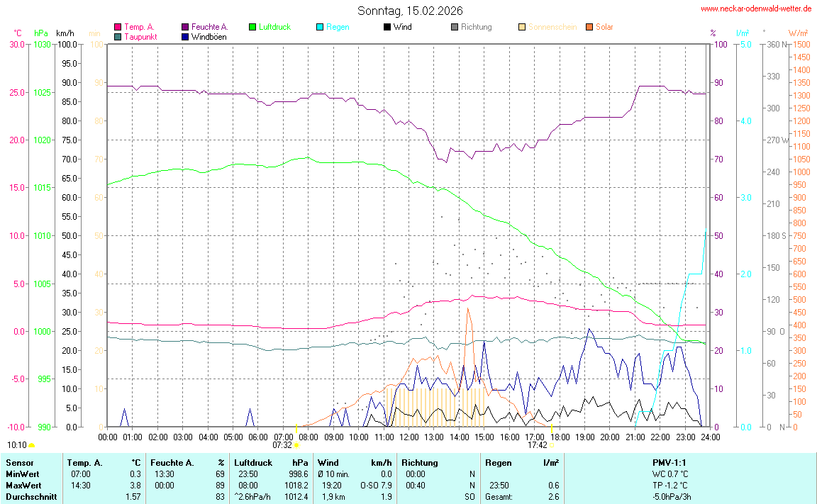Viewport: 817px width, 504px height.
Task: Click the pink Temp. A. legend swatch
Action: [118, 27]
